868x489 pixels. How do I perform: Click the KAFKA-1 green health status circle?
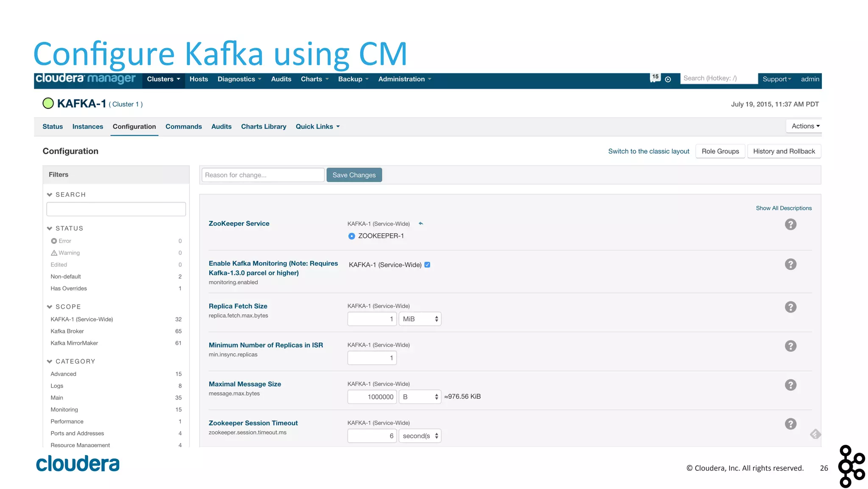[48, 103]
